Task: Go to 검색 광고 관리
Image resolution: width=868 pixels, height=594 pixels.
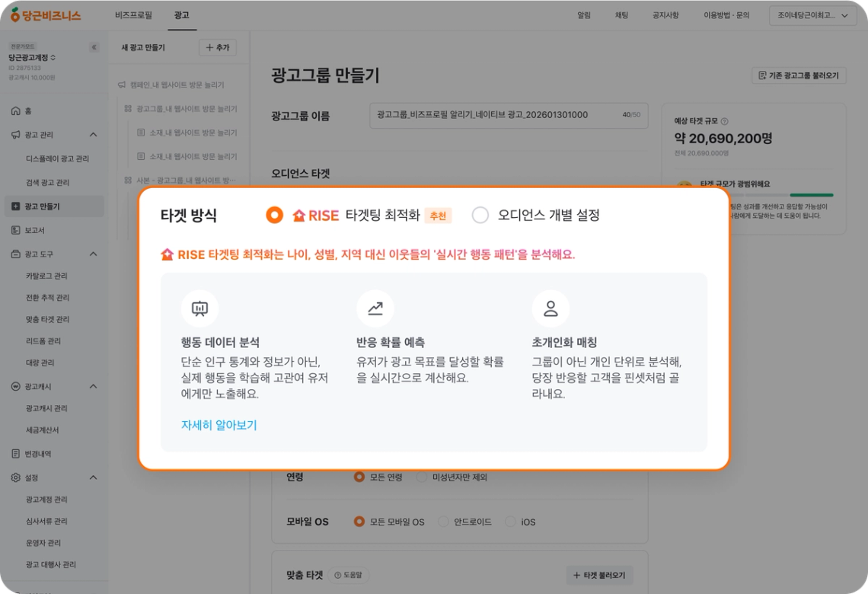Action: pyautogui.click(x=48, y=182)
